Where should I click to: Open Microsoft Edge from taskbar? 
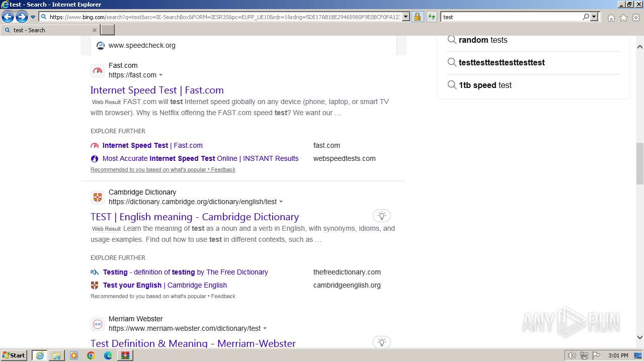pyautogui.click(x=108, y=355)
